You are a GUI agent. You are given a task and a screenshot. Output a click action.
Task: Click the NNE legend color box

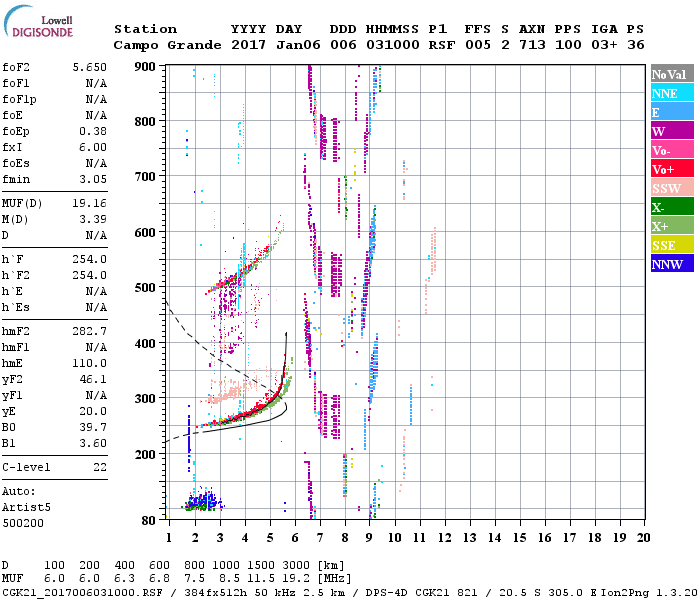point(669,93)
